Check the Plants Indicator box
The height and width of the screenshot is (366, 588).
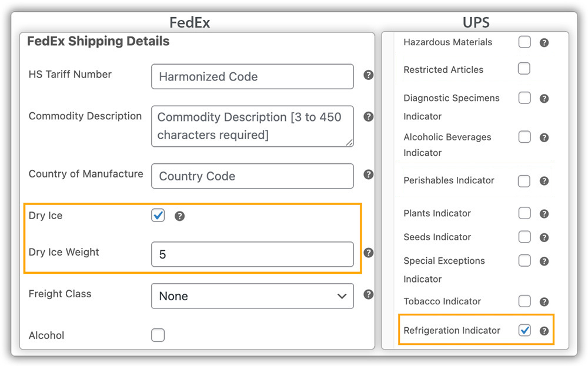click(x=524, y=213)
